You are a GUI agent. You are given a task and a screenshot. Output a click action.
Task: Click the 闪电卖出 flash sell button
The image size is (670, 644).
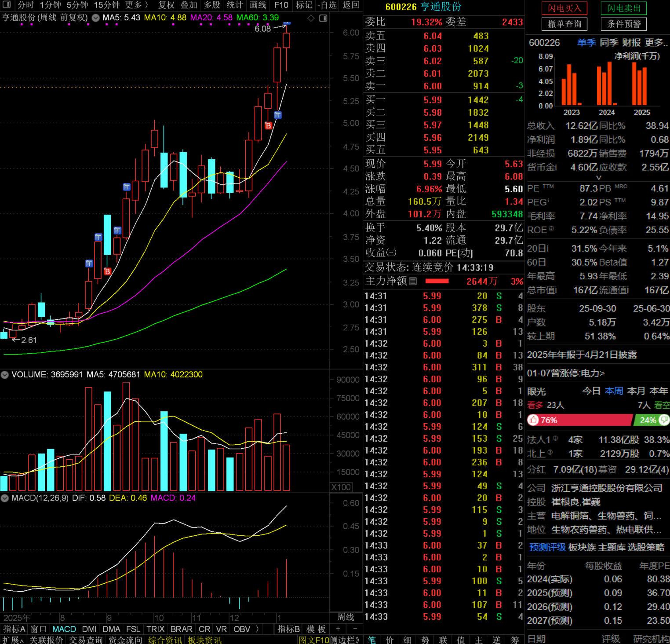[x=624, y=8]
